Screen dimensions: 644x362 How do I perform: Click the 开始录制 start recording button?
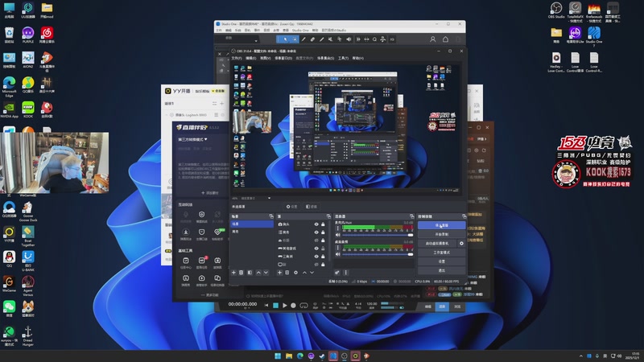coord(441,234)
